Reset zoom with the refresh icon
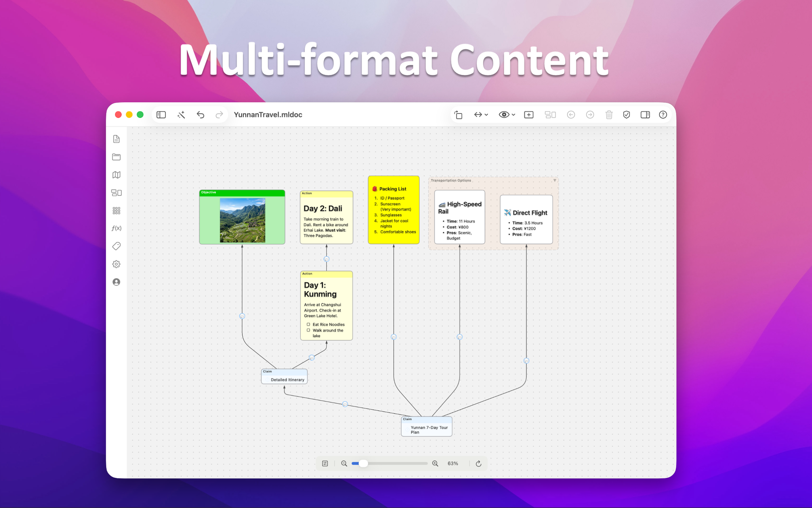This screenshot has height=508, width=812. coord(478,463)
